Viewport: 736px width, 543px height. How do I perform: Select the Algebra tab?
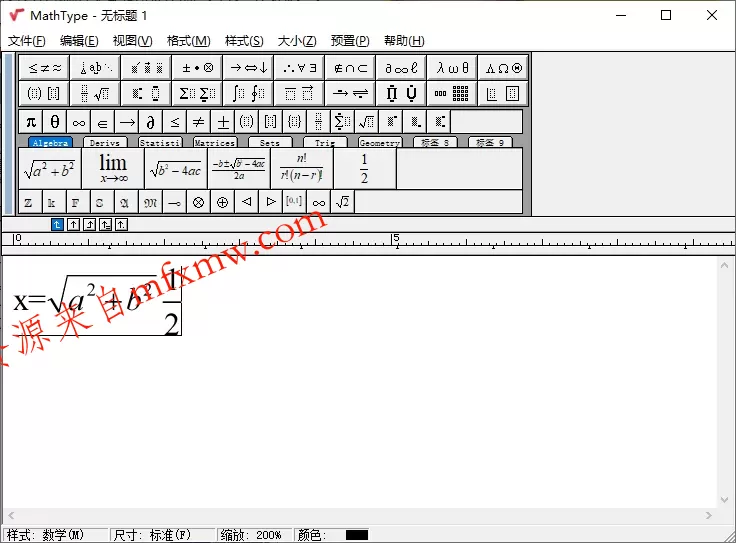pyautogui.click(x=50, y=143)
